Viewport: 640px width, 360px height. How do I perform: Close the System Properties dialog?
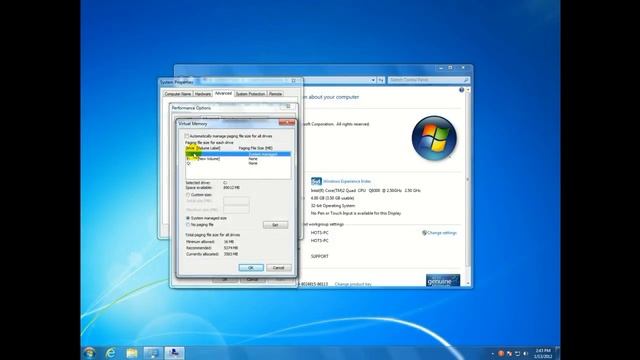tap(293, 81)
